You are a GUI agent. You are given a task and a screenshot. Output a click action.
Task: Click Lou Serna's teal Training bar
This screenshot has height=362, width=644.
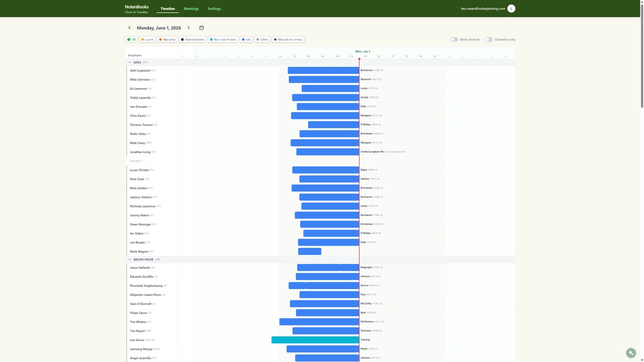315,340
